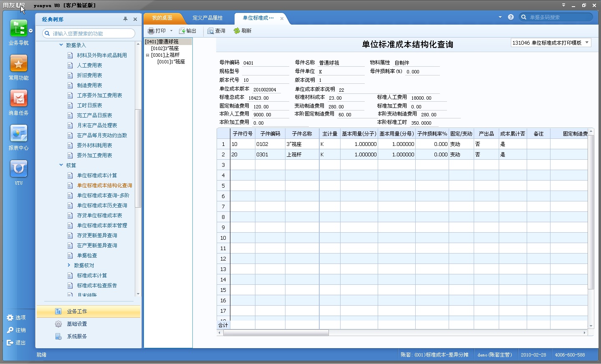Open 单位标准成本结构化查询 item
This screenshot has height=364, width=601.
coord(104,185)
